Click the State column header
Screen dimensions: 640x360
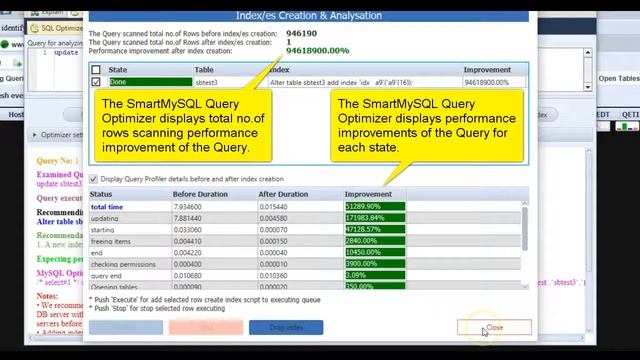point(118,70)
